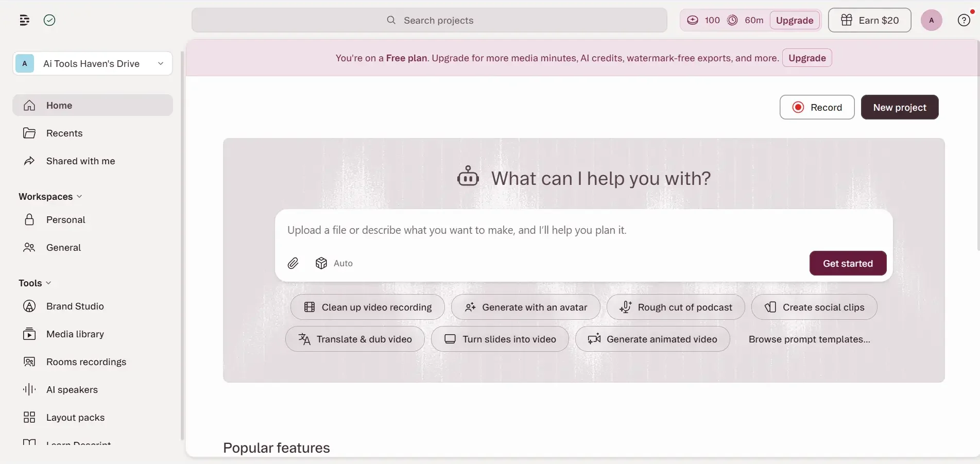
Task: Click the gift icon beside Earn $20
Action: 846,20
